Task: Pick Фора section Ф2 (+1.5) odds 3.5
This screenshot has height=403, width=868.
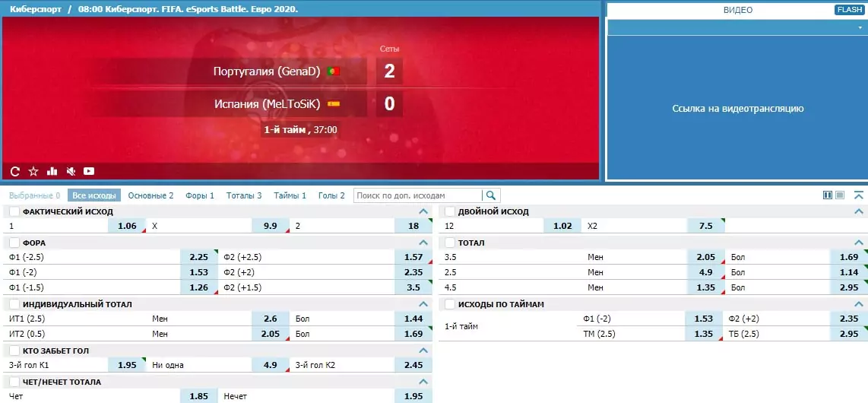Action: coord(413,287)
